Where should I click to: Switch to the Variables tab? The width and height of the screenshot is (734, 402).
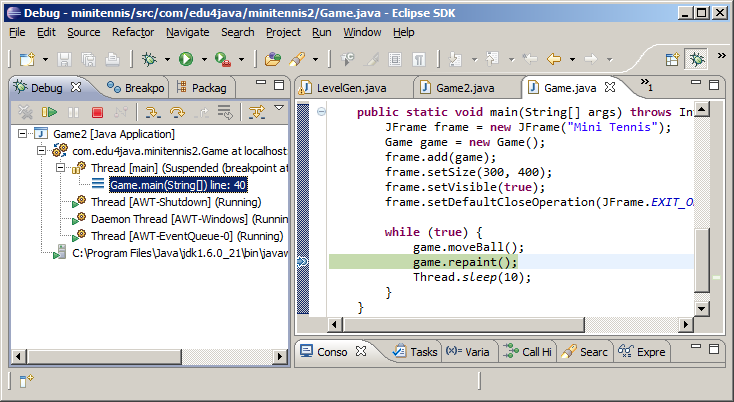[x=468, y=352]
